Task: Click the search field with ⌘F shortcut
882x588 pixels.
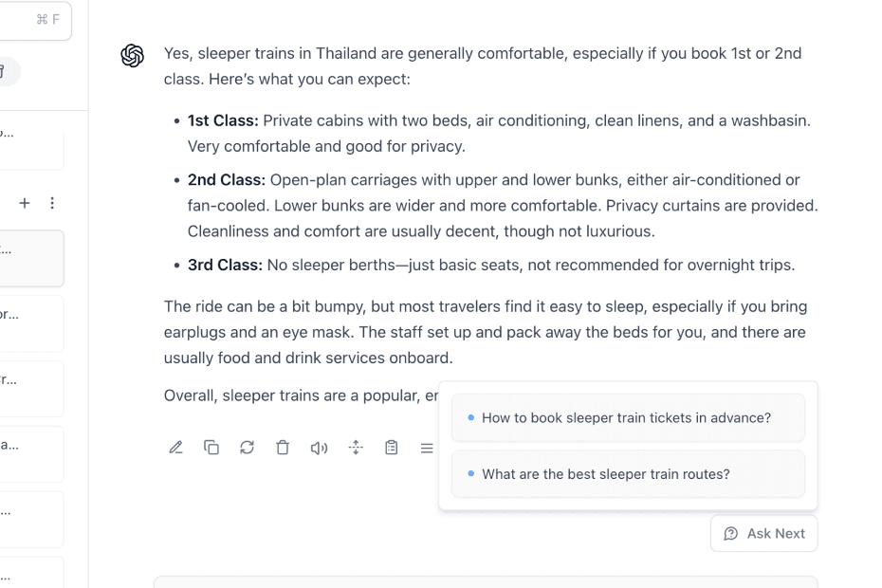Action: (33, 20)
